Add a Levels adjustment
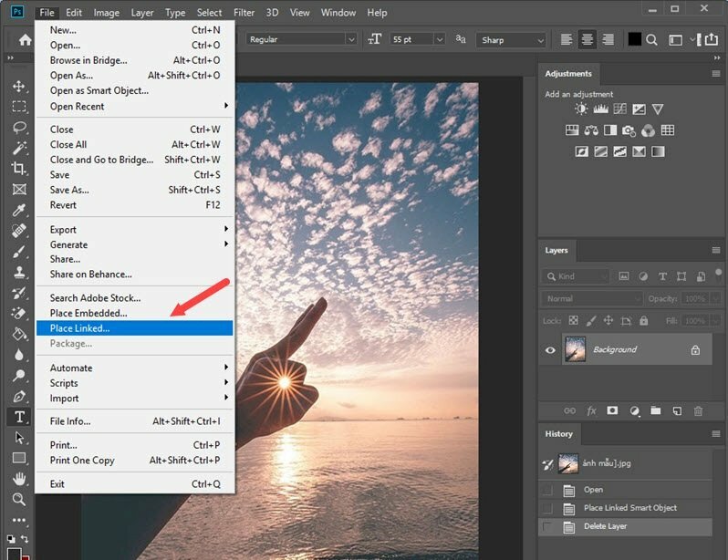This screenshot has height=560, width=728. pos(600,109)
